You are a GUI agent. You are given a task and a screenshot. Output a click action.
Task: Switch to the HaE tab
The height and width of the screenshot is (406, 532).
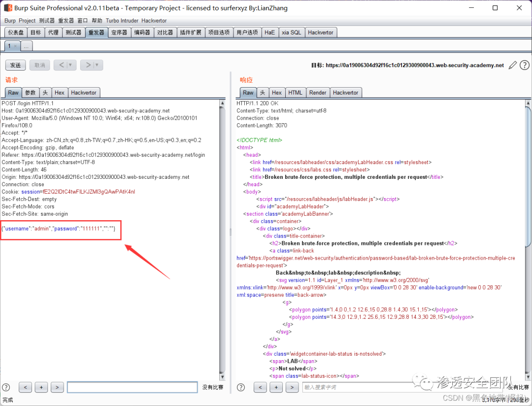270,32
